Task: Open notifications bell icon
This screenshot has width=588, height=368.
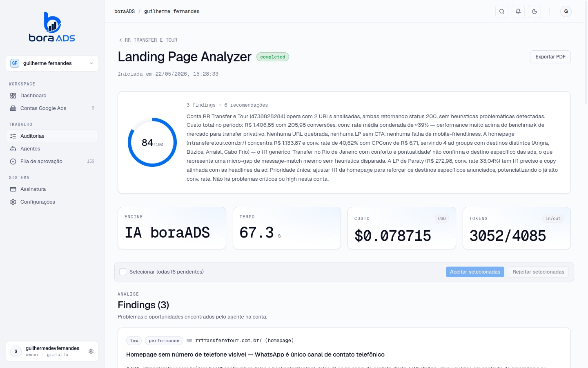Action: [x=518, y=11]
